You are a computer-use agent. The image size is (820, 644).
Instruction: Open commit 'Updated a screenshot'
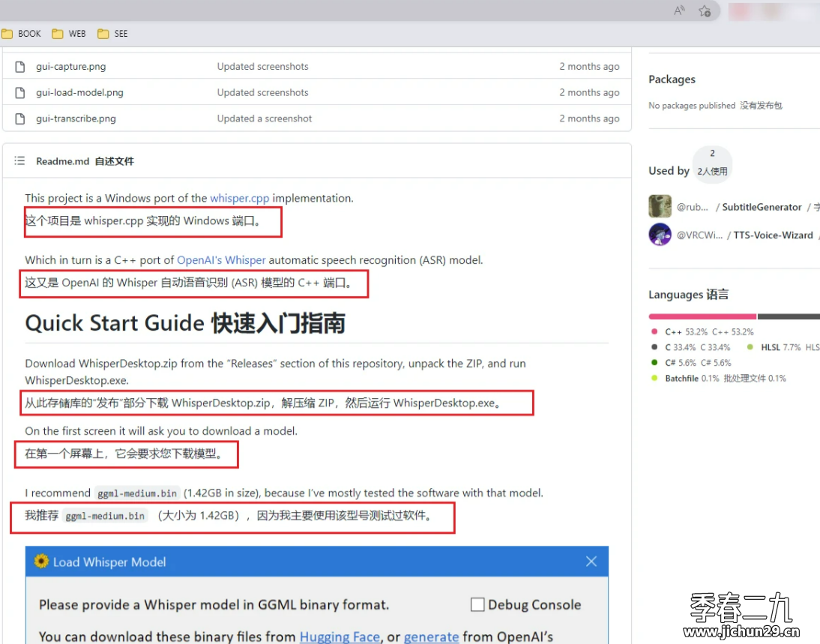tap(264, 118)
